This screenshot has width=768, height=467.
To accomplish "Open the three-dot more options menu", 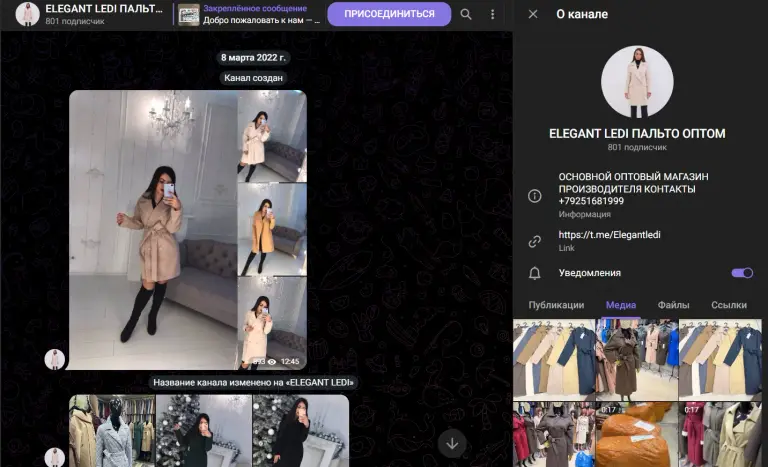I will (492, 14).
